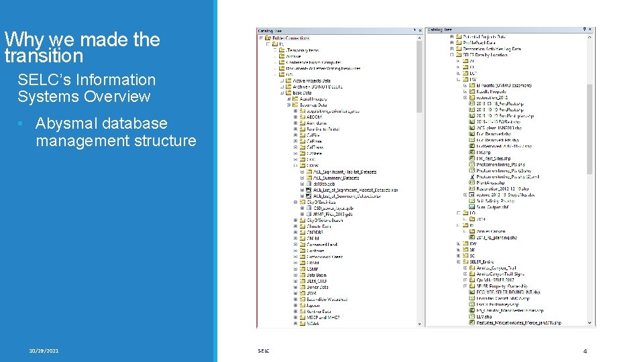Click the CalFire folder icon
Image resolution: width=644 pixels, height=362 pixels.
[x=303, y=135]
